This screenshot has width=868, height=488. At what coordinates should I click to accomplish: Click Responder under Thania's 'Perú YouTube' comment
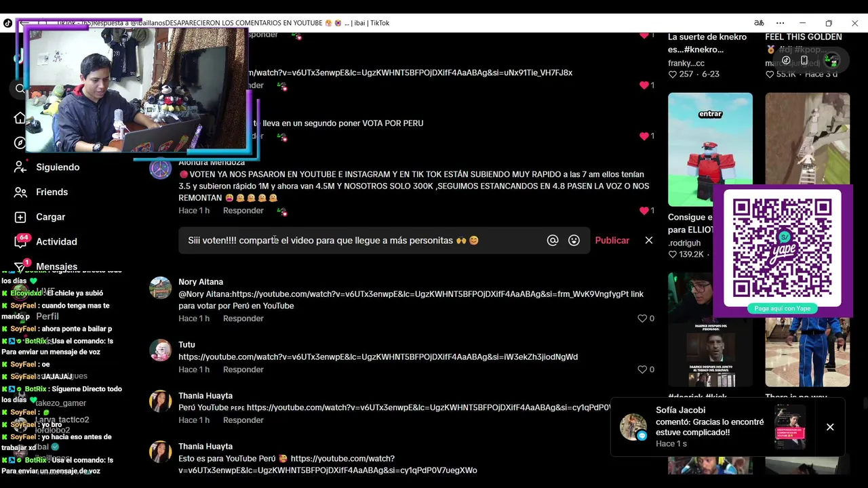coord(243,420)
